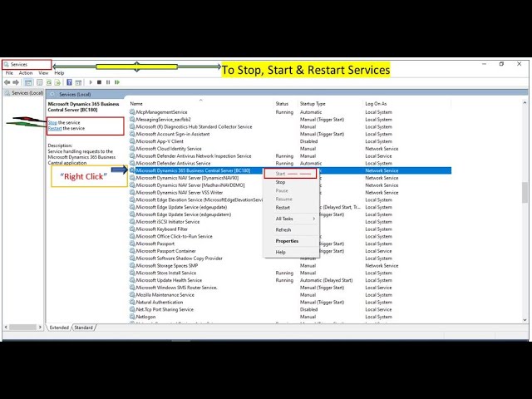
Task: Click the Pause Service toolbar icon
Action: click(108, 82)
